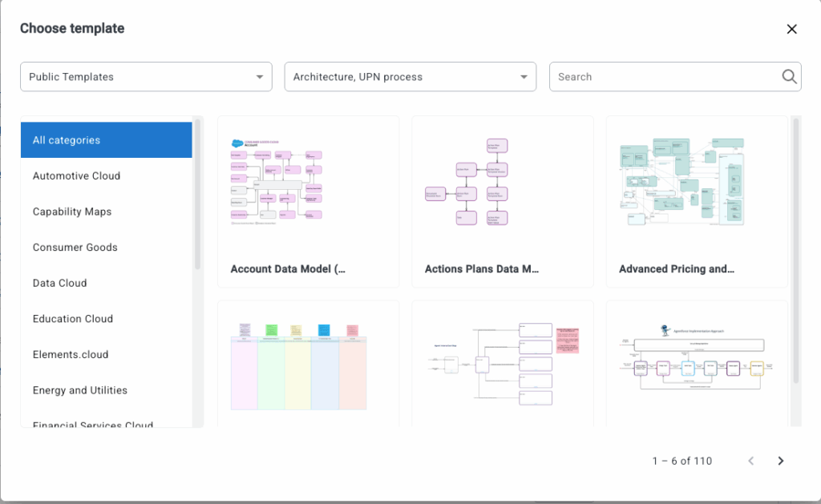Open the Public Templates dropdown
Screen dimensions: 821x504
tap(146, 77)
